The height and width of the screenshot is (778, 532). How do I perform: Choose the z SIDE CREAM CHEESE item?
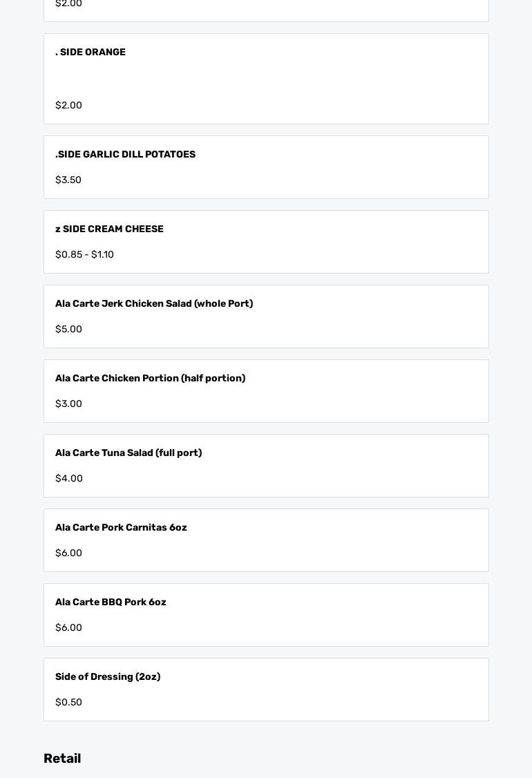pos(109,229)
